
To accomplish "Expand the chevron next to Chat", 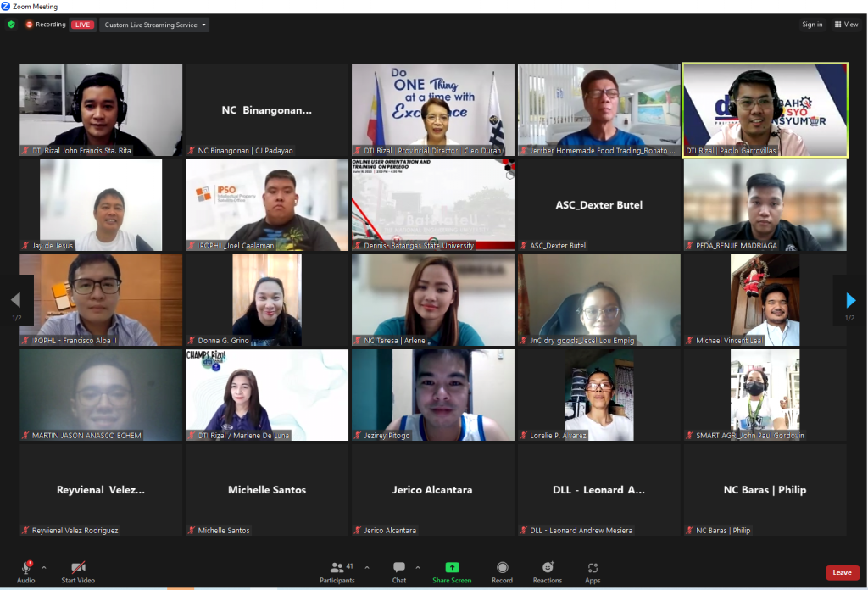I will pyautogui.click(x=418, y=567).
